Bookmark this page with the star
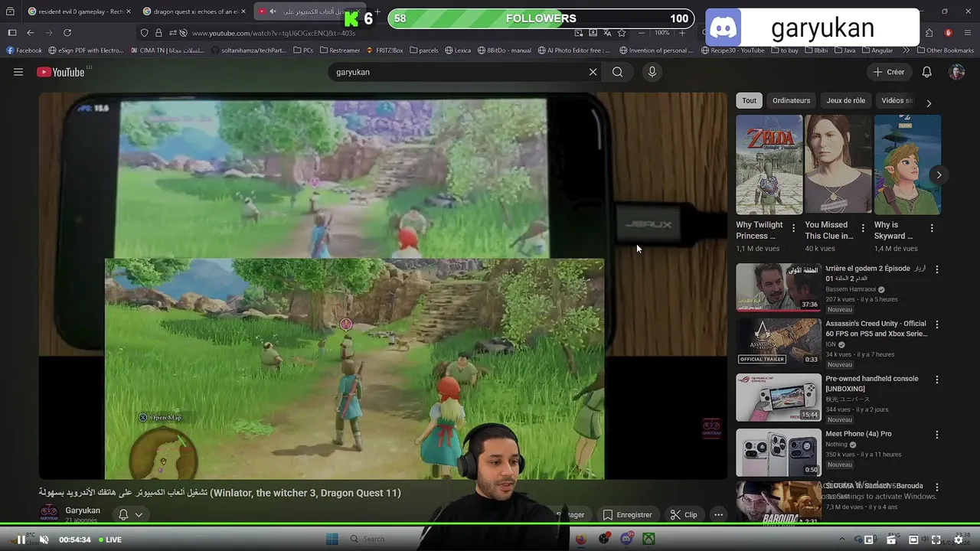980x551 pixels. click(622, 33)
